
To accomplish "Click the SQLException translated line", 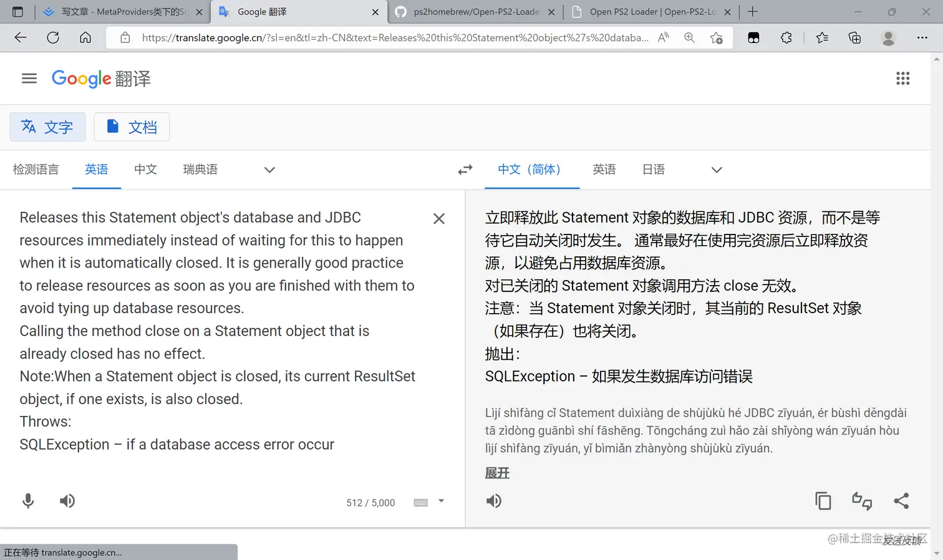I will [619, 376].
